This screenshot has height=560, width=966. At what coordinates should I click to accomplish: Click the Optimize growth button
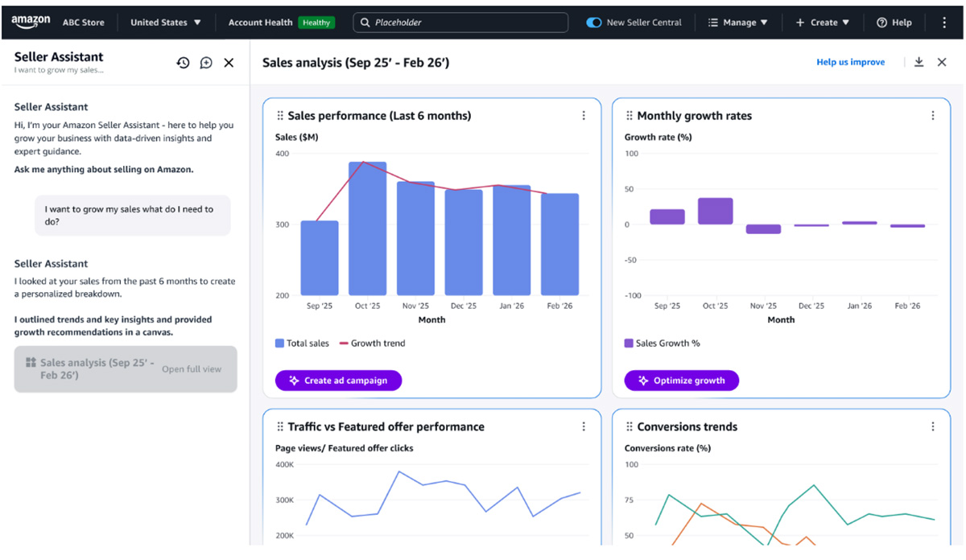pyautogui.click(x=681, y=381)
